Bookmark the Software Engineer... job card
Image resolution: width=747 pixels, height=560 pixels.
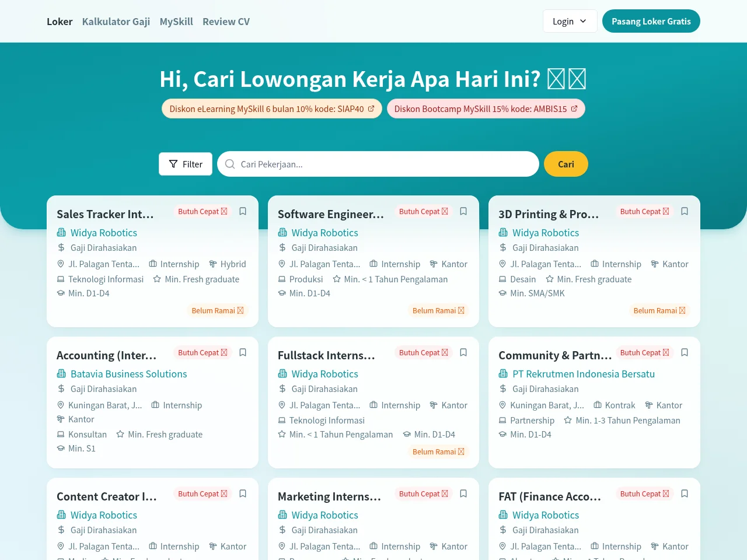tap(463, 211)
